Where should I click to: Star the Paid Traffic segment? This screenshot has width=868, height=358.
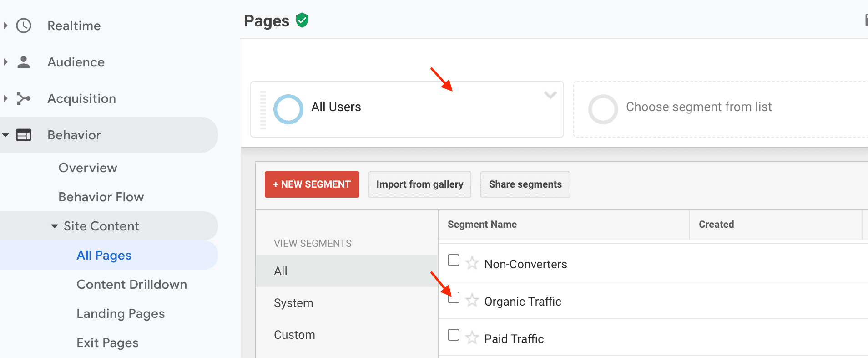point(472,338)
